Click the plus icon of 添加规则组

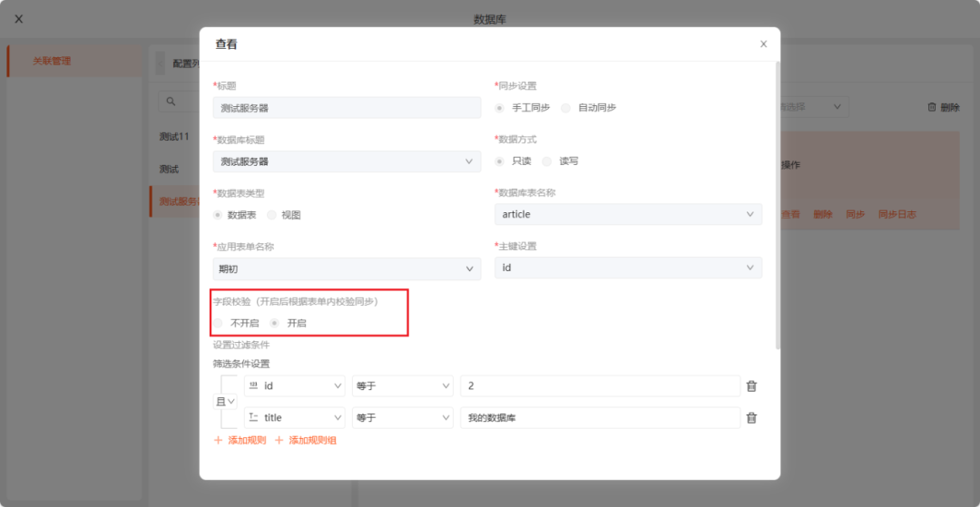tap(279, 440)
